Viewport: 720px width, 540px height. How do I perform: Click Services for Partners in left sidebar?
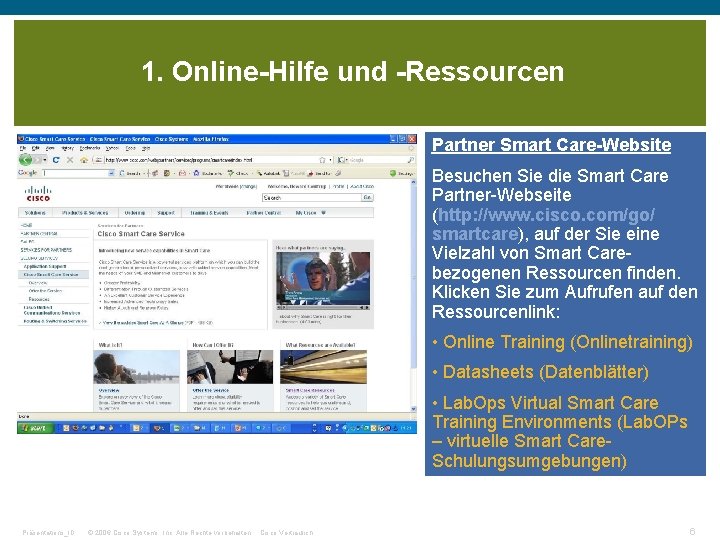click(46, 250)
